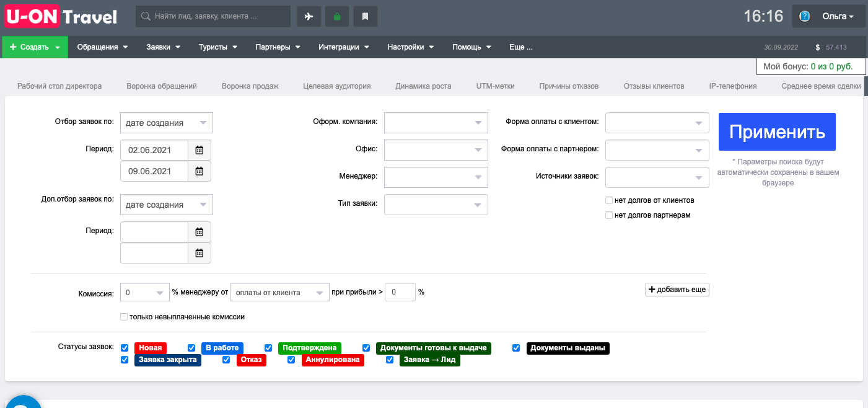Click the blue Применить button

coord(777,131)
